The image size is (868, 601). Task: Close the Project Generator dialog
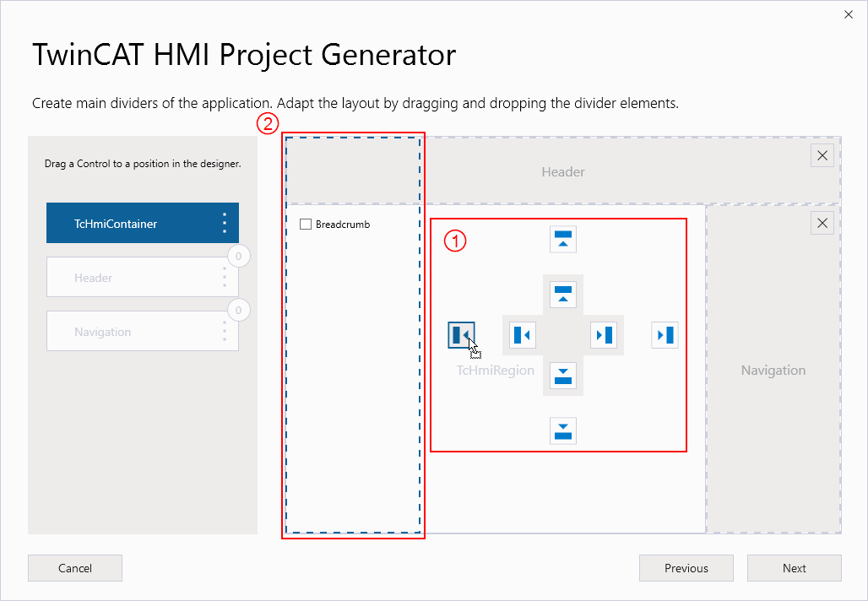[849, 15]
